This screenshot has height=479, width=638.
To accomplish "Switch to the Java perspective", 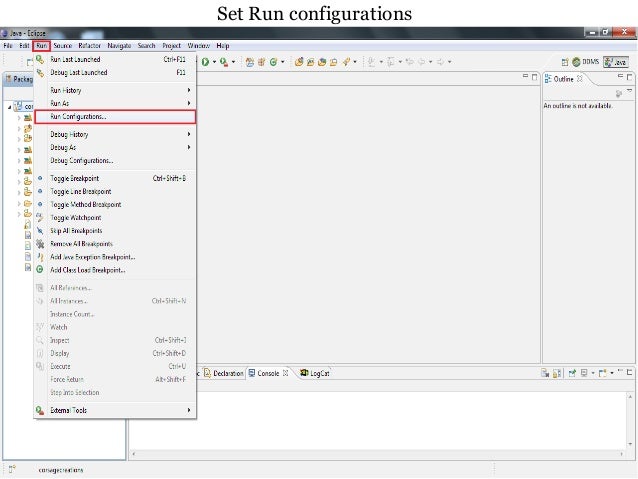I will tap(616, 62).
